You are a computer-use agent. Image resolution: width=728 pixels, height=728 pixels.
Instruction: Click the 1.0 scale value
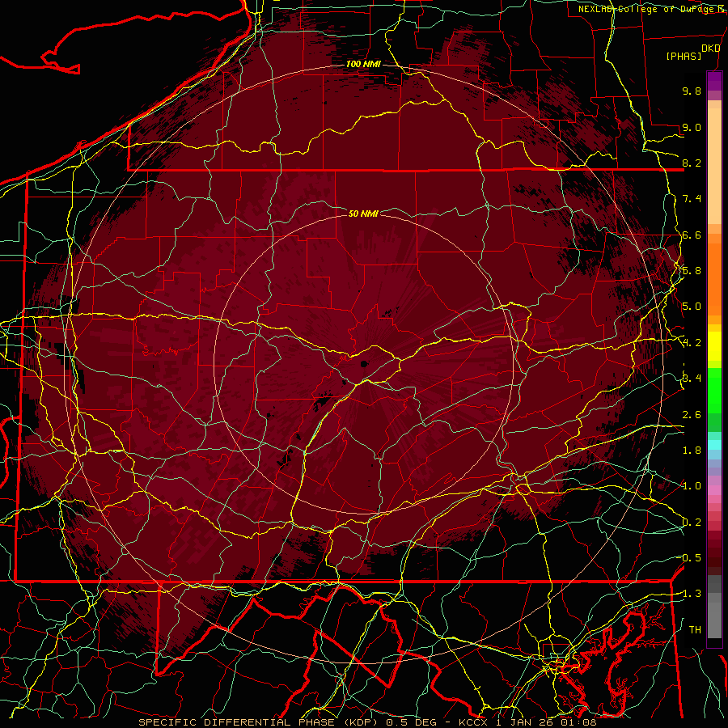692,486
